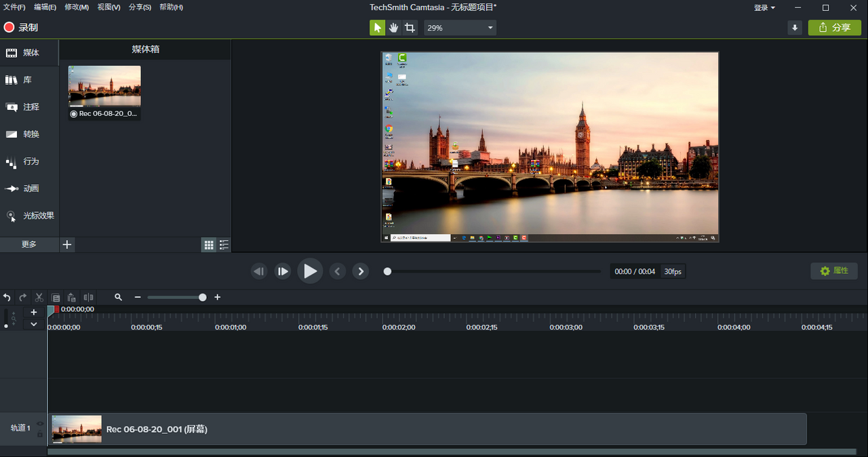The width and height of the screenshot is (868, 457).
Task: Click the timeline zoom slider handle
Action: coord(203,298)
